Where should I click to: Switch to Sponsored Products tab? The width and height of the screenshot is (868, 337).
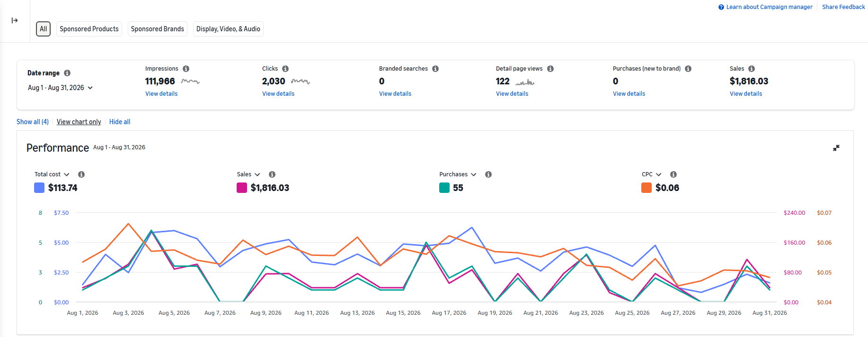[89, 29]
